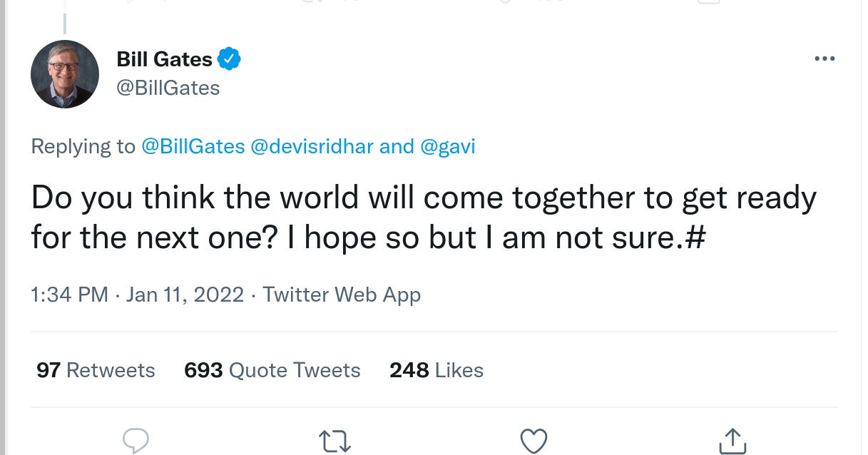View the 97 Retweets list

pos(96,370)
